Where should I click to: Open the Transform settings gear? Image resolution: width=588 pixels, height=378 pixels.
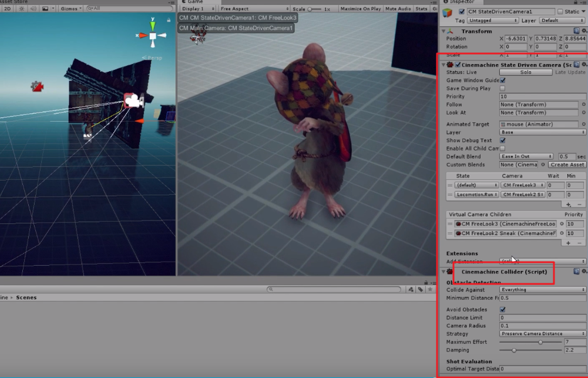(x=584, y=31)
